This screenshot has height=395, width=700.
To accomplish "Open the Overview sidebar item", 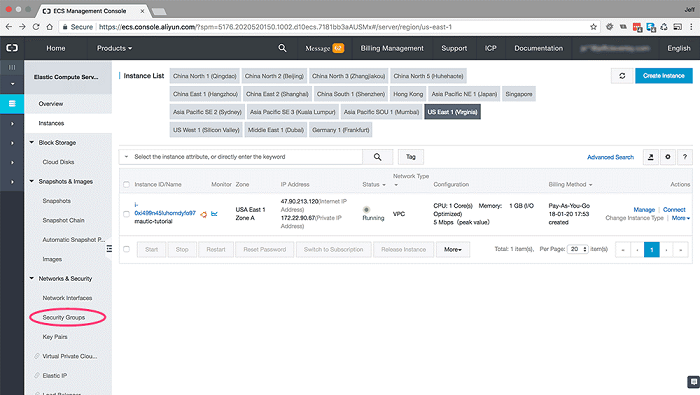I will point(51,104).
